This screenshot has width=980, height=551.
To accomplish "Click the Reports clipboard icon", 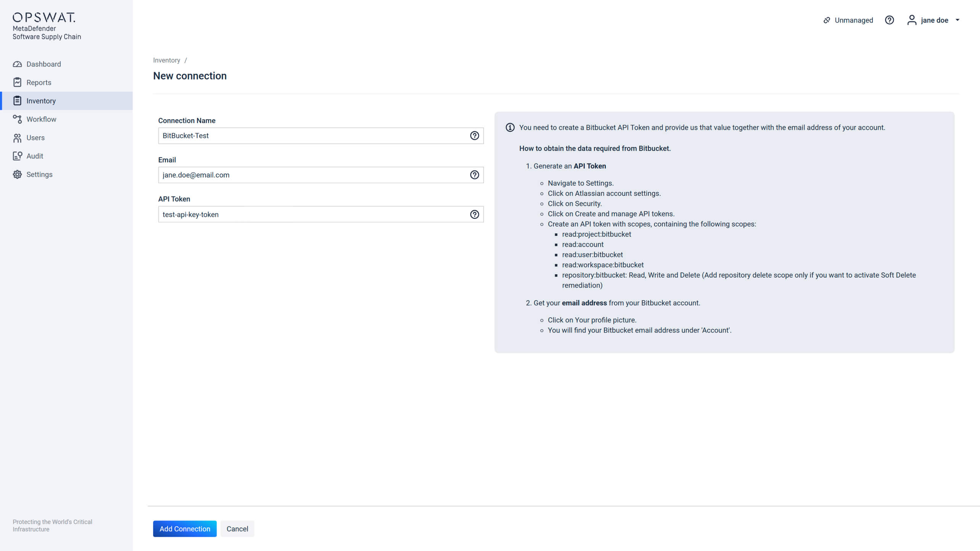I will click(17, 82).
